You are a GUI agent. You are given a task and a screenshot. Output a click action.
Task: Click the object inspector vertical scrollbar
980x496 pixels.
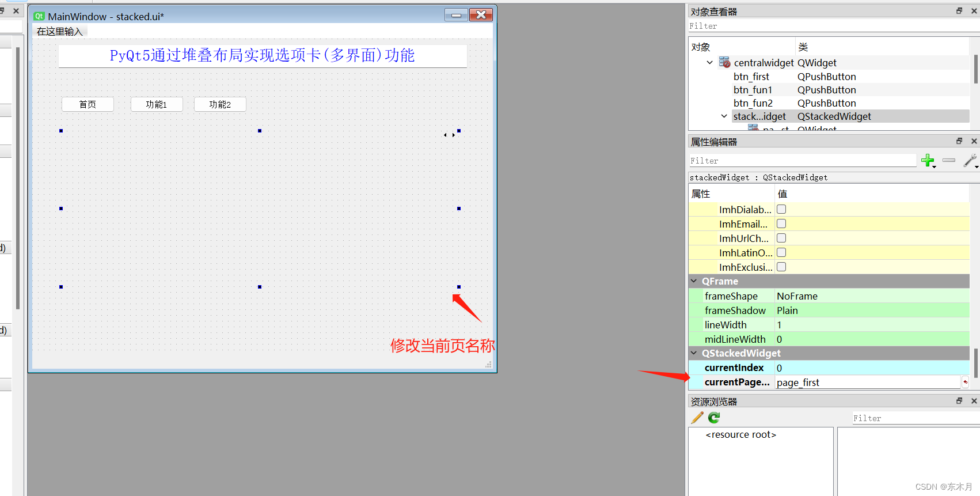pyautogui.click(x=975, y=69)
